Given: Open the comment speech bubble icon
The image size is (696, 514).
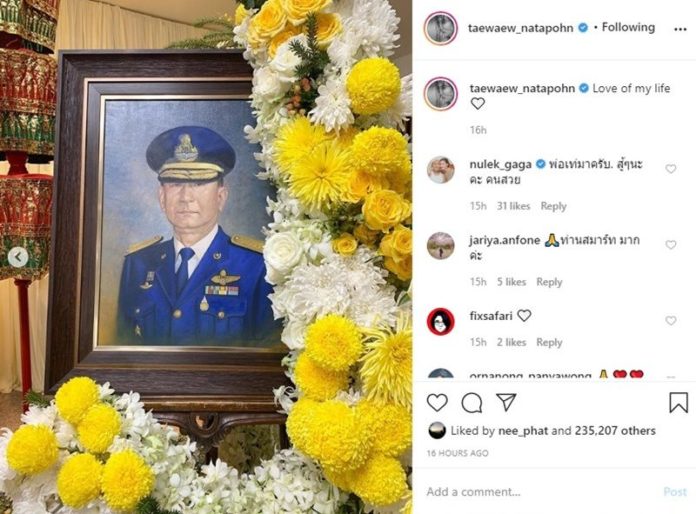Looking at the screenshot, I should [471, 403].
